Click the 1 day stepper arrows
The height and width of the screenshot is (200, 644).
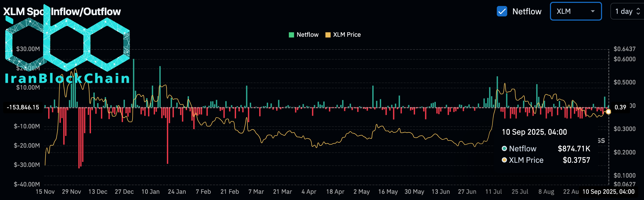[638, 11]
